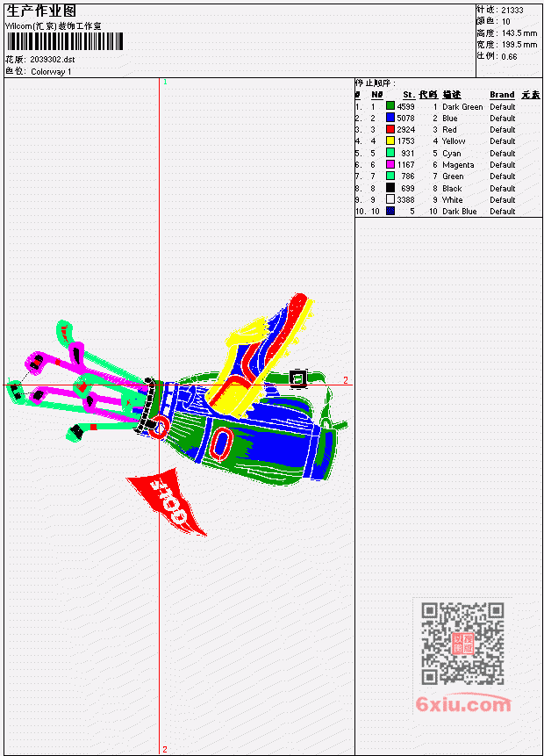This screenshot has width=544, height=756.
Task: Click the total stitch count 21333
Action: 512,11
